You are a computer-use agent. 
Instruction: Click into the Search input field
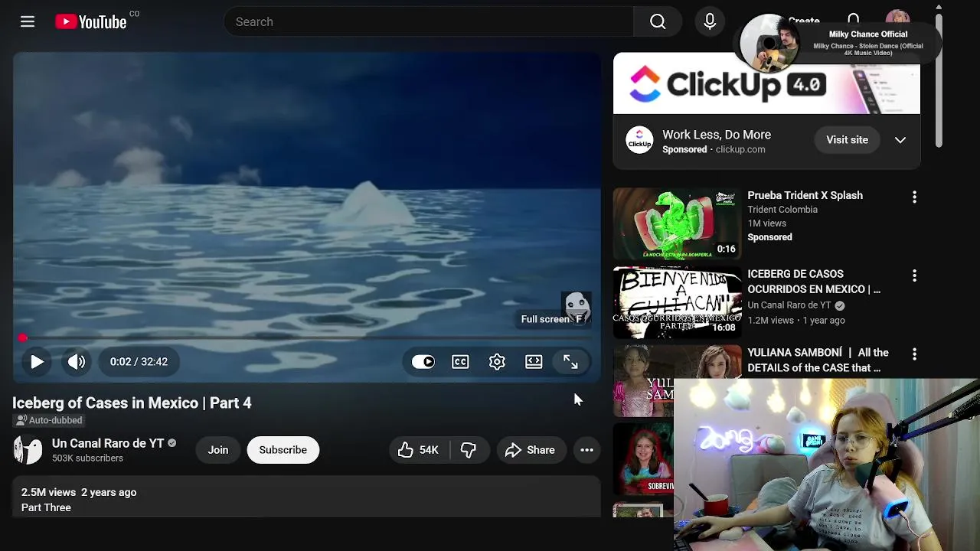point(429,21)
